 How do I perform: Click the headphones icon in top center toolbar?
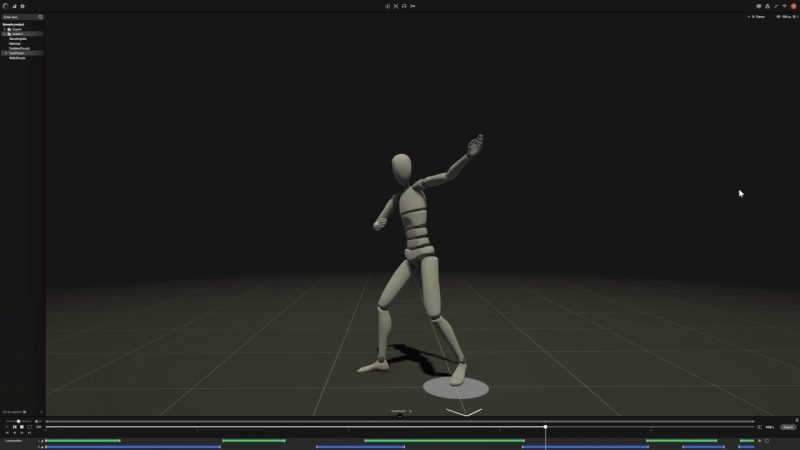coord(404,6)
